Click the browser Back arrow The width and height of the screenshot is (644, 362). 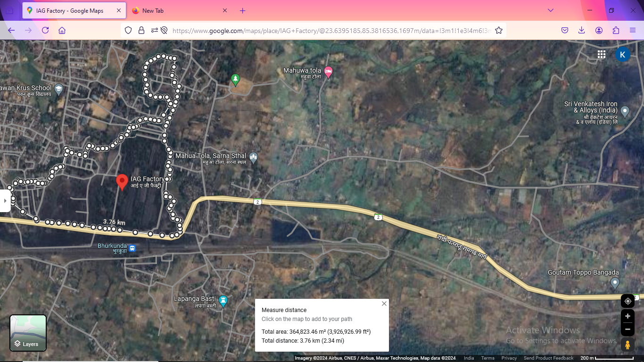point(11,30)
